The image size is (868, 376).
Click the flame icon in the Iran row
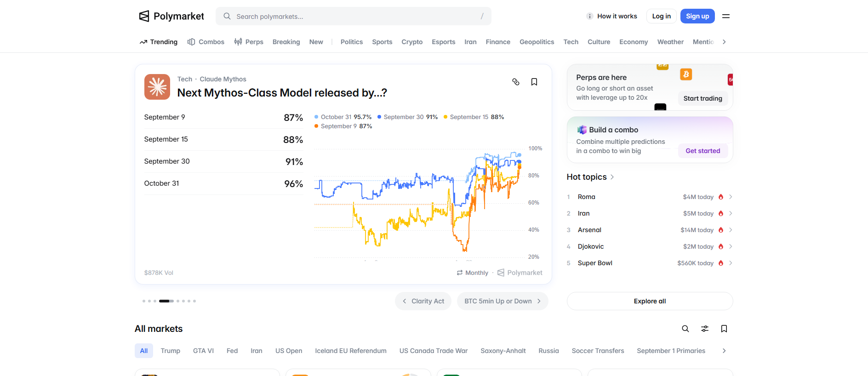coord(721,213)
